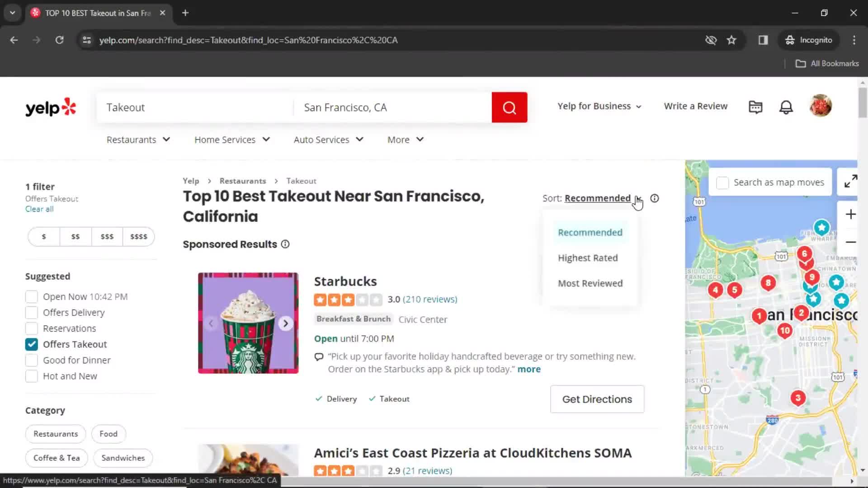Click Restaurants breadcrumb link

(243, 181)
